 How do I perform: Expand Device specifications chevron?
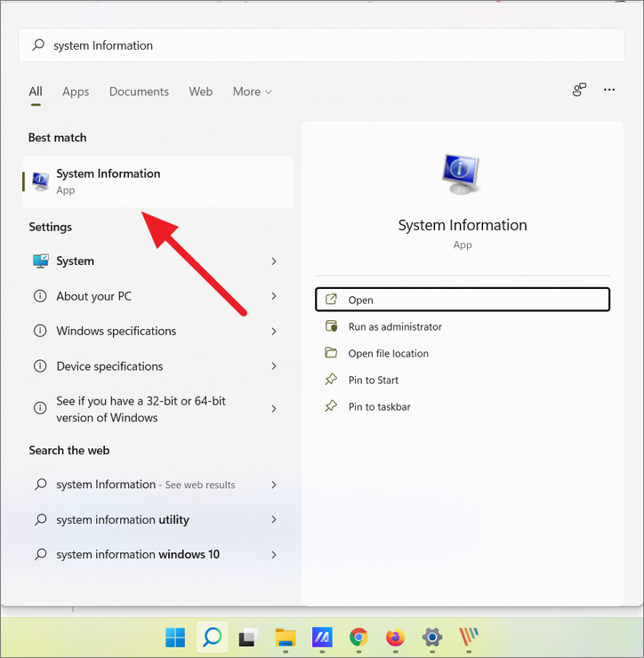click(x=274, y=366)
